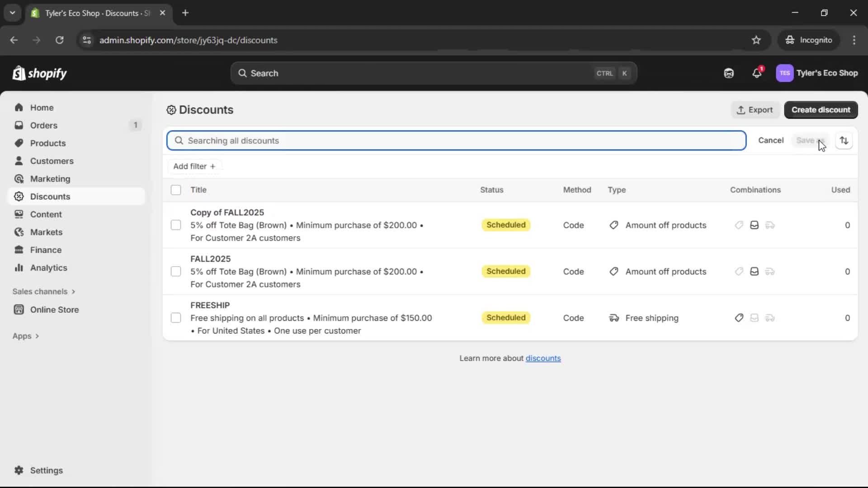
Task: Open the TES store avatar menu
Action: pos(785,73)
